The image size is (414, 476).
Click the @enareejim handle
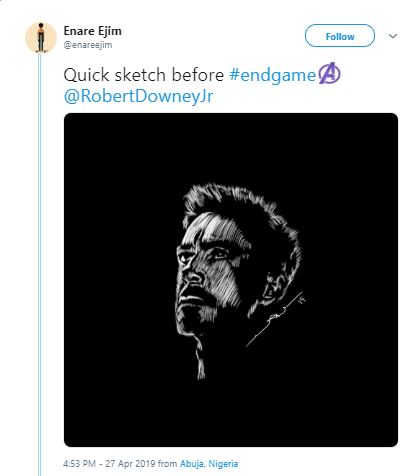[x=88, y=45]
